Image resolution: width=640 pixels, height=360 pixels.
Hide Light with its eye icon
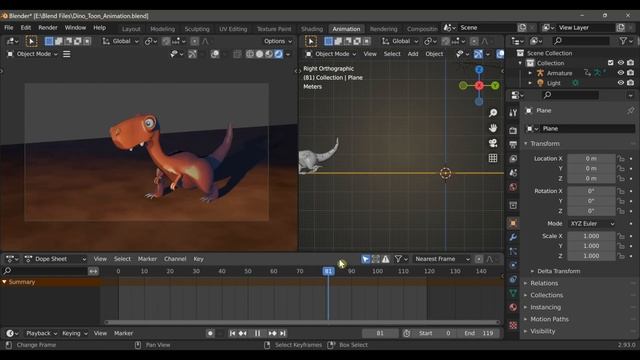(x=621, y=83)
